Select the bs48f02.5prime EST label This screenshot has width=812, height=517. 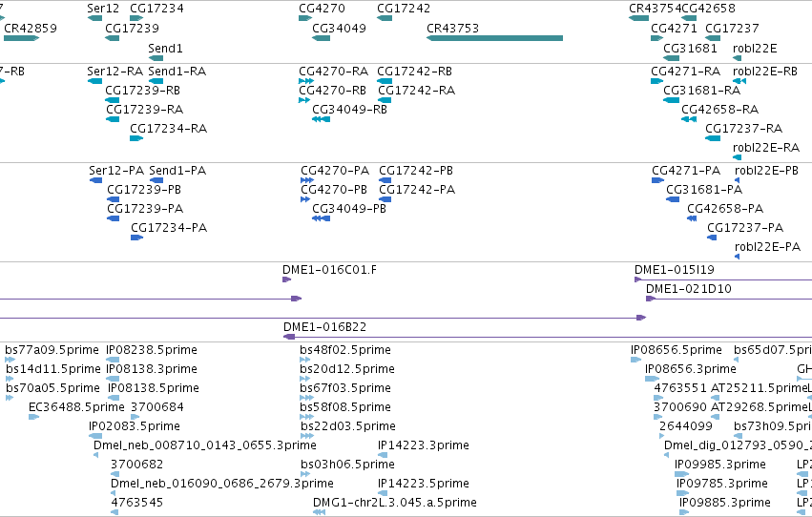(x=345, y=350)
